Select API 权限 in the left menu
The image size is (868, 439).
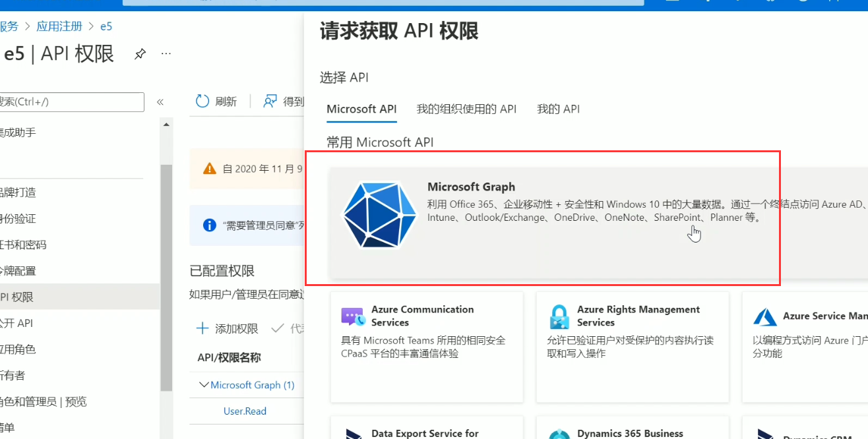[80, 297]
